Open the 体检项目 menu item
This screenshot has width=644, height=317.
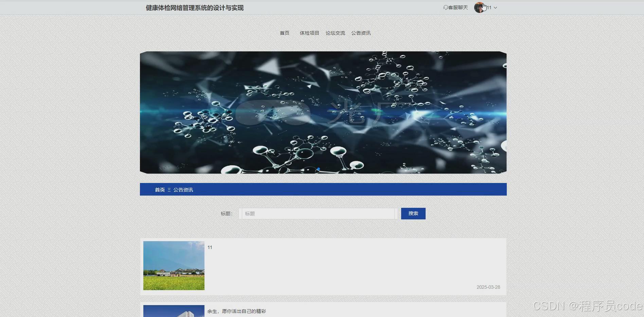point(309,33)
